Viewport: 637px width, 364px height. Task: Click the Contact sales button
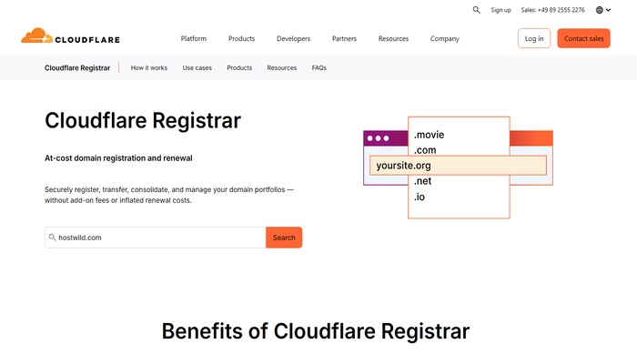pyautogui.click(x=583, y=38)
